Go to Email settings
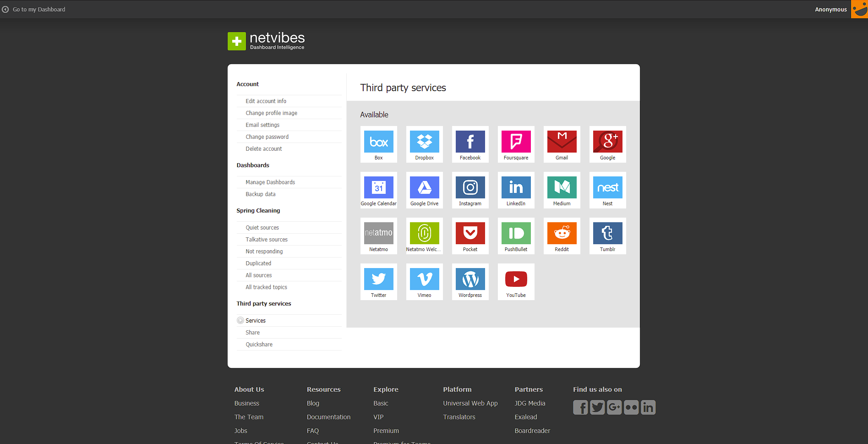 point(262,125)
